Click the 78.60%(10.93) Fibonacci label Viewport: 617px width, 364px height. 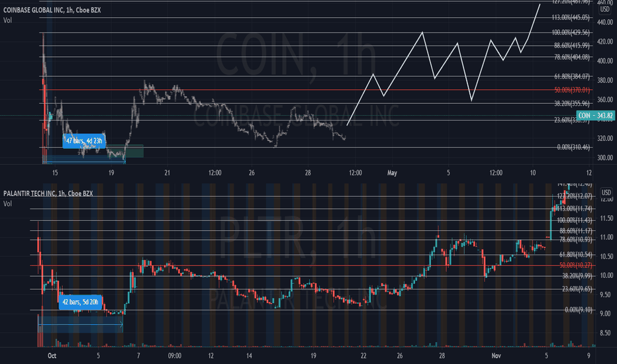click(x=576, y=240)
